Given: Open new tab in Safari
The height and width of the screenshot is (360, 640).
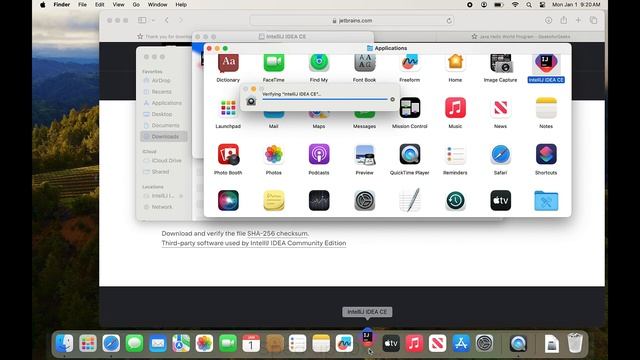Looking at the screenshot, I should pos(578,20).
